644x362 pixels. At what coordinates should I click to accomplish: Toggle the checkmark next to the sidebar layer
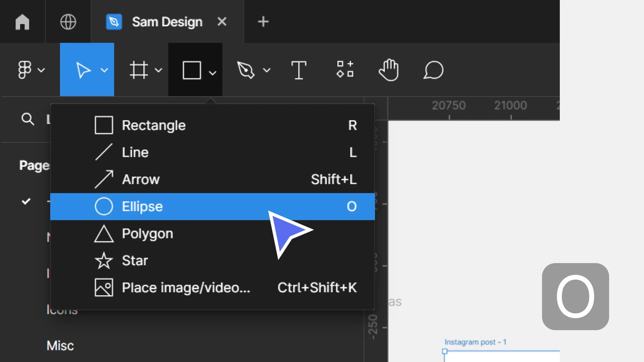[x=26, y=201]
